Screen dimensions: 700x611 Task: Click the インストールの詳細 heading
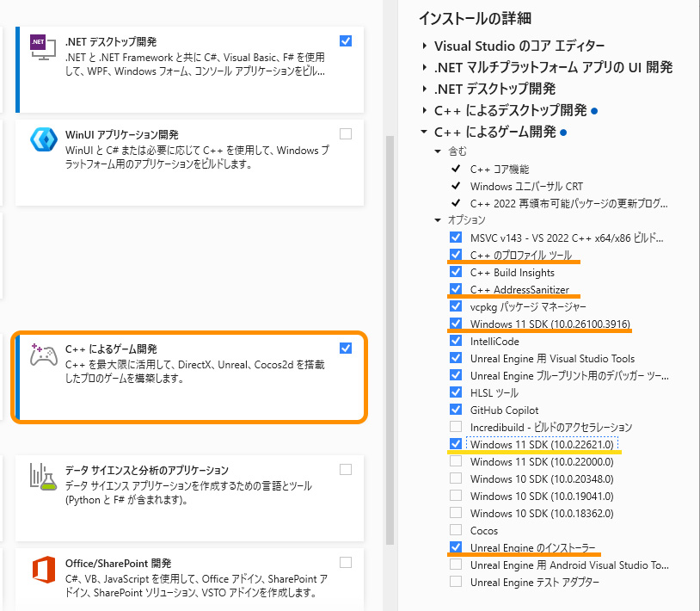pos(475,18)
